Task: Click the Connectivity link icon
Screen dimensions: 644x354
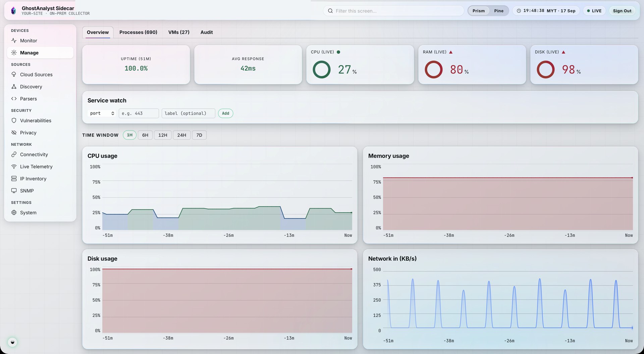Action: (14, 154)
